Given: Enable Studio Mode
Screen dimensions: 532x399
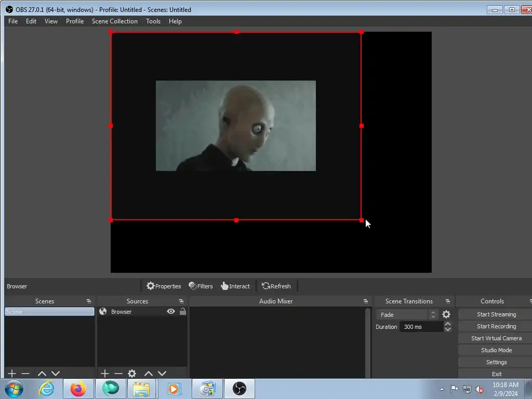Looking at the screenshot, I should (x=496, y=350).
